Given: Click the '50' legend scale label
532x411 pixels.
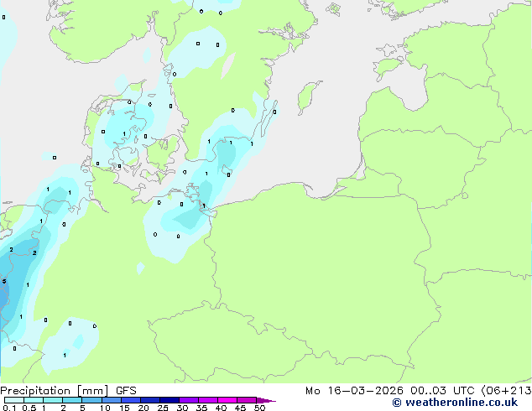Looking at the screenshot, I should coord(259,408).
